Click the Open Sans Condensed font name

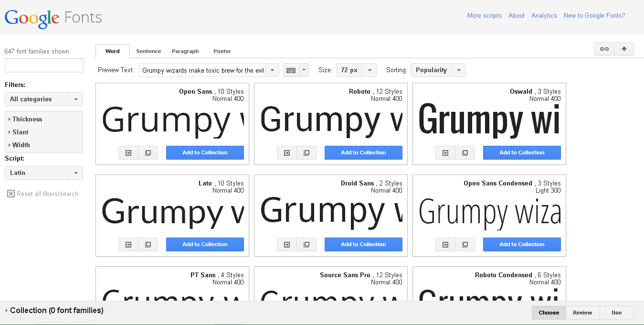coord(497,183)
